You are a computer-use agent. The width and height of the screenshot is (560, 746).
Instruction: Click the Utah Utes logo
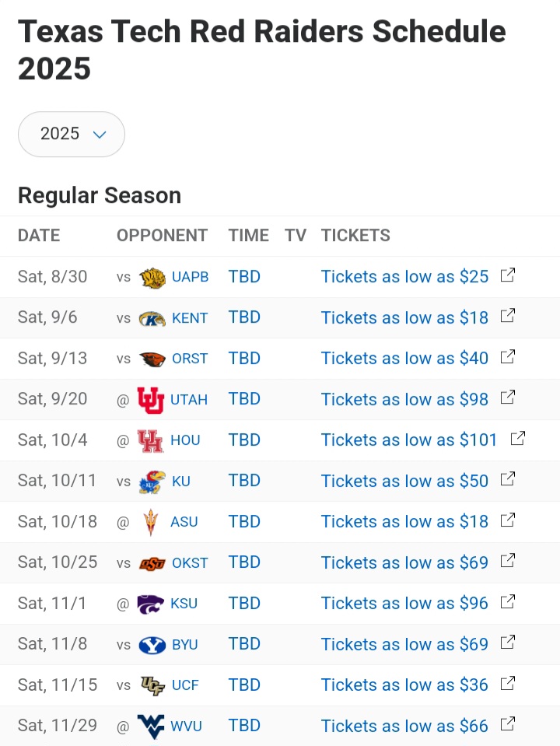click(x=150, y=400)
